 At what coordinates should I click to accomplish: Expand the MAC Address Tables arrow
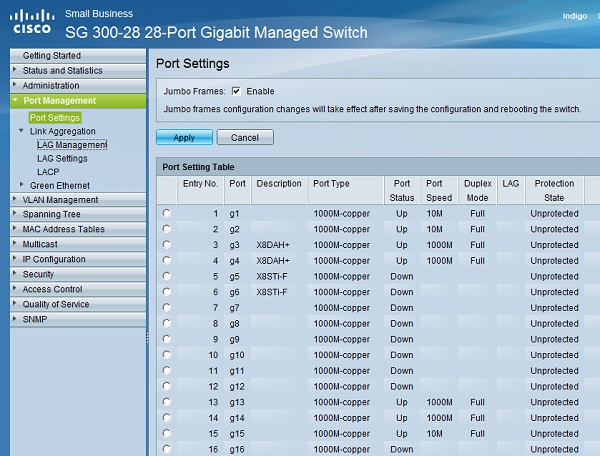click(15, 228)
